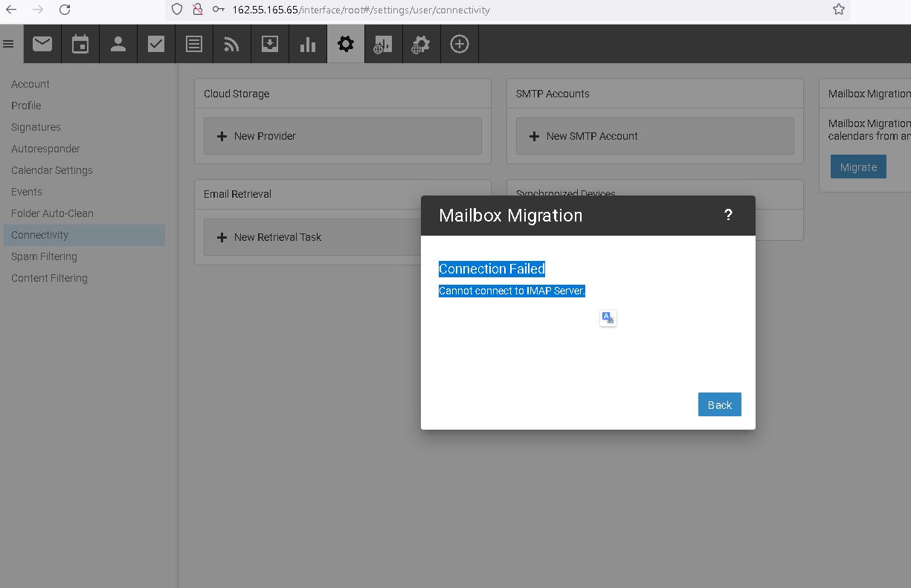Open the Contacts person icon
This screenshot has width=911, height=588.
pos(118,44)
